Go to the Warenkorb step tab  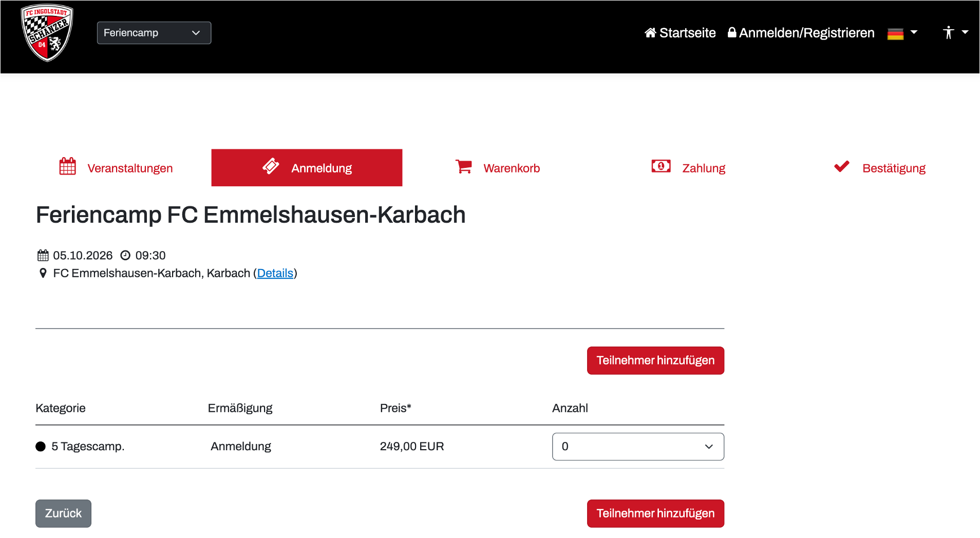pyautogui.click(x=511, y=168)
